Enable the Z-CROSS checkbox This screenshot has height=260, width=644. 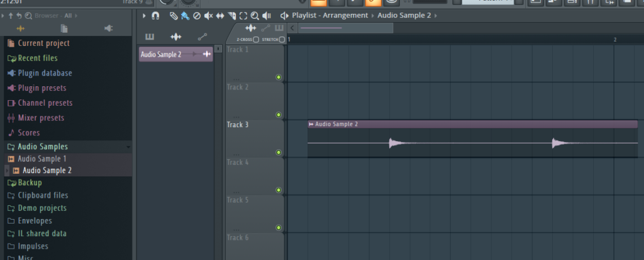pos(256,40)
